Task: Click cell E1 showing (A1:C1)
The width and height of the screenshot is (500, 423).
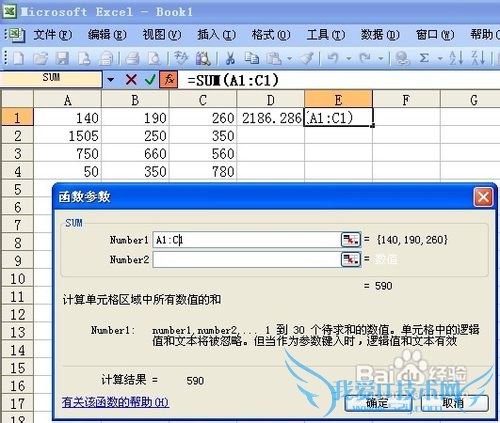Action: 339,118
